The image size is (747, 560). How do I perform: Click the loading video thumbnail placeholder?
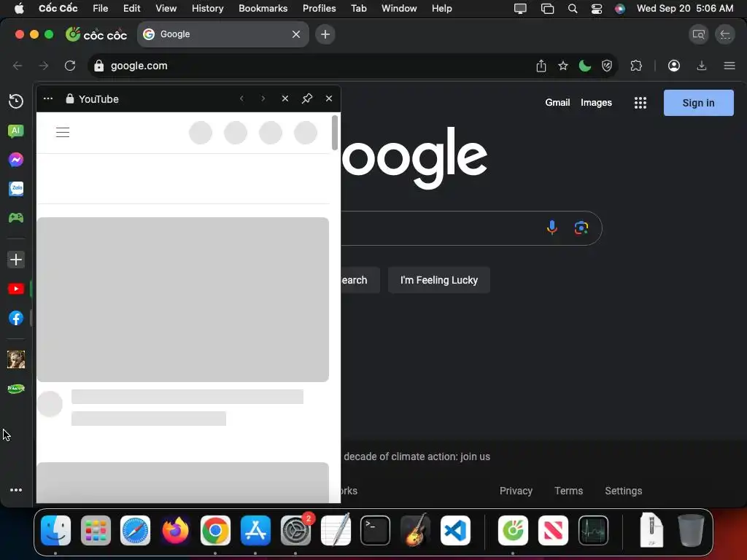click(x=183, y=300)
